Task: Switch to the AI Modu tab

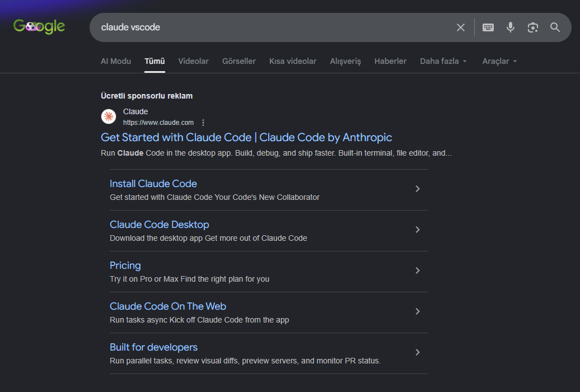Action: tap(116, 61)
